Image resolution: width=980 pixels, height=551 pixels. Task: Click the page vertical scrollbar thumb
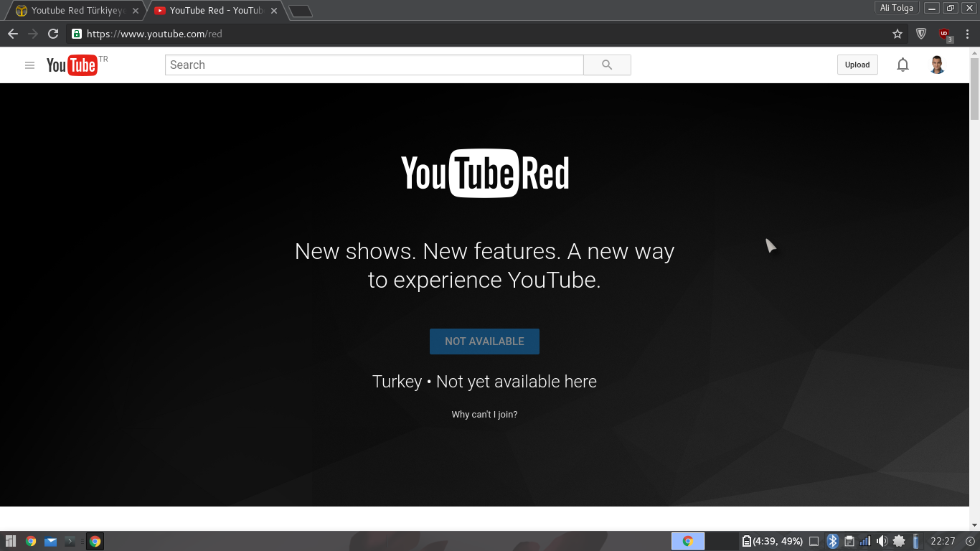974,90
